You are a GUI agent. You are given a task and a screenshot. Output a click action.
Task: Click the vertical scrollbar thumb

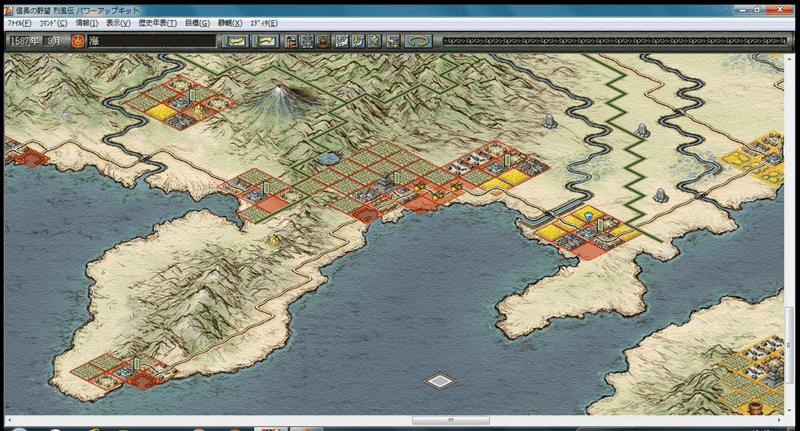(x=789, y=345)
